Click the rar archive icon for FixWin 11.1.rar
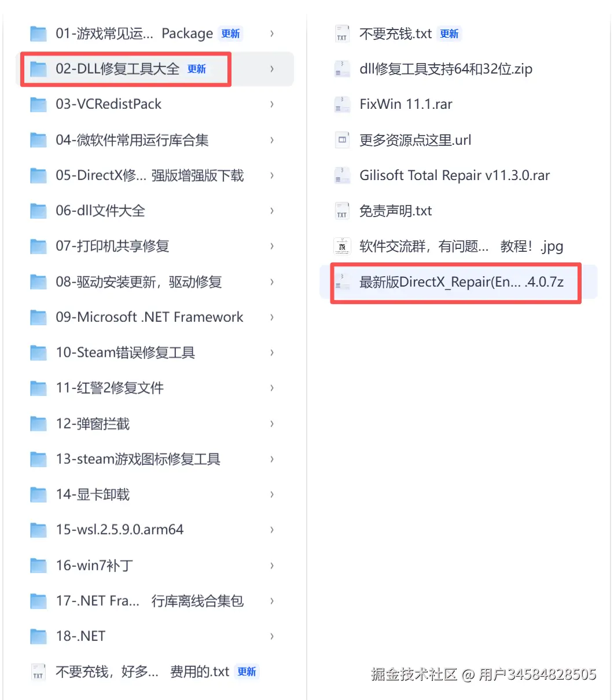This screenshot has height=700, width=614. 342,105
